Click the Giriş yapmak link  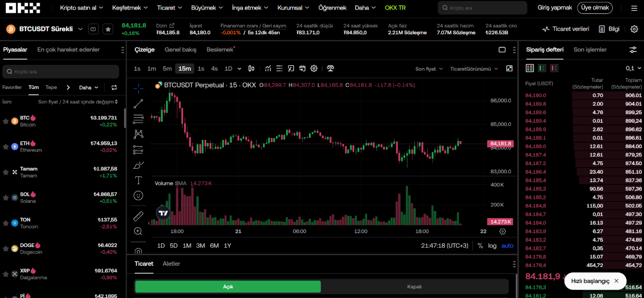[x=555, y=8]
